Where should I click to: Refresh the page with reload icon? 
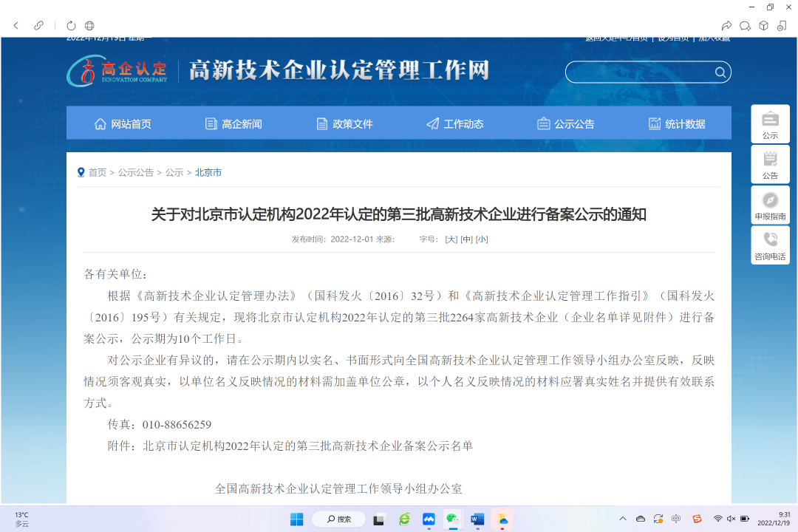point(71,26)
